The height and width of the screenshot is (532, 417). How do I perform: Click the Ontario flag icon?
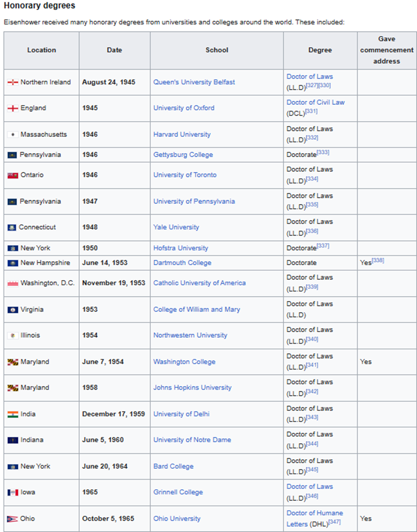(x=13, y=175)
